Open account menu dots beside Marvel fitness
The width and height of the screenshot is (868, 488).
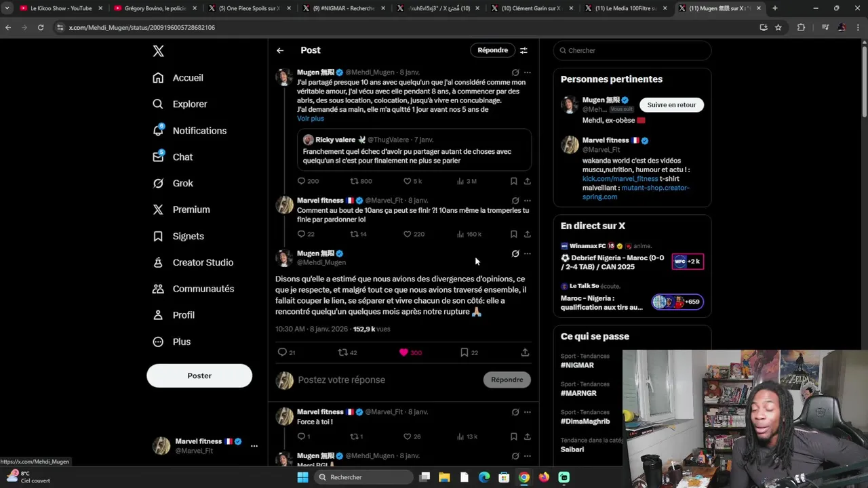[x=254, y=446]
